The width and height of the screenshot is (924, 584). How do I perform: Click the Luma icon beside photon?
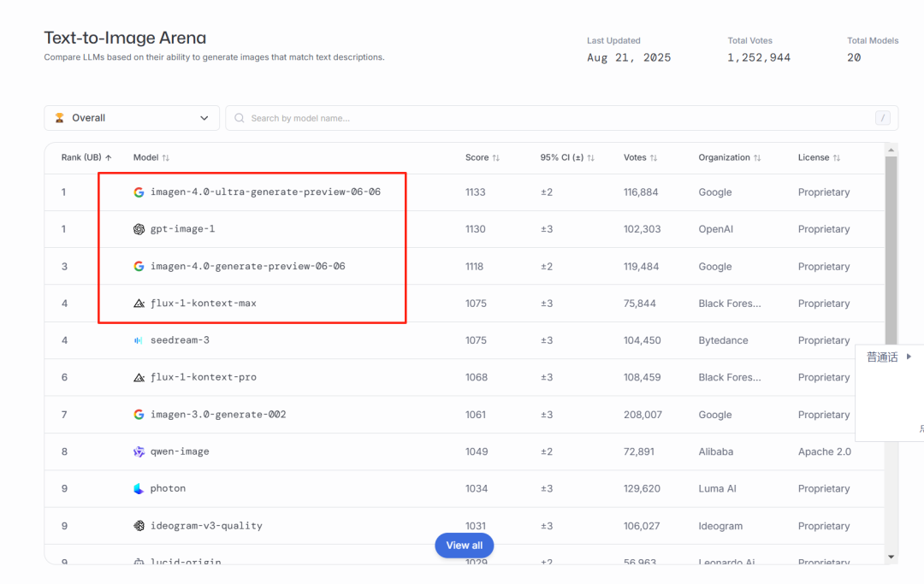click(x=139, y=488)
